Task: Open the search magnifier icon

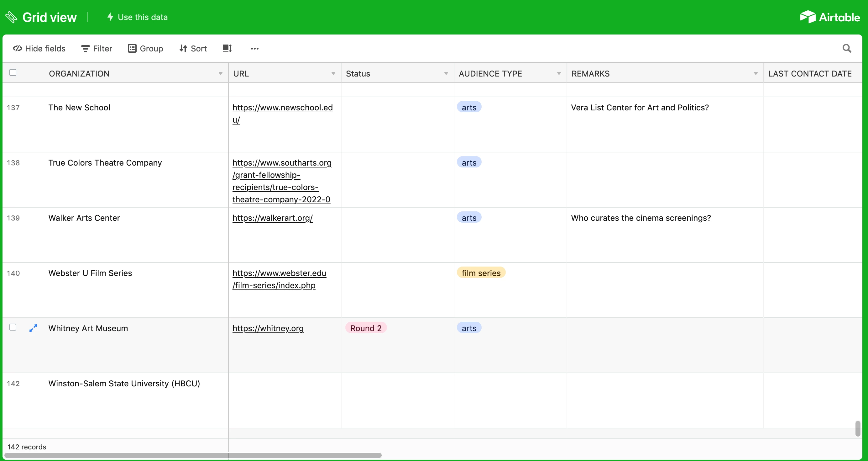Action: click(x=846, y=49)
